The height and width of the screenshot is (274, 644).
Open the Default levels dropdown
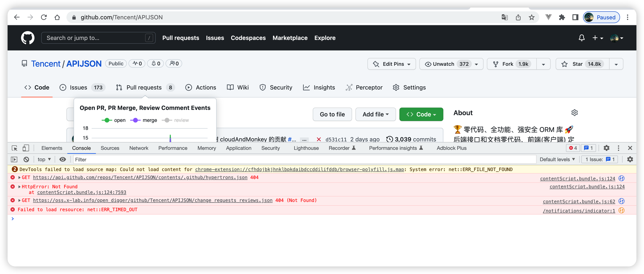557,159
